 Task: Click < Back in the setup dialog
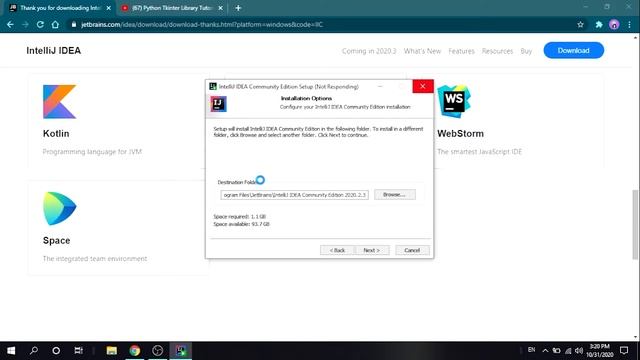click(x=337, y=250)
